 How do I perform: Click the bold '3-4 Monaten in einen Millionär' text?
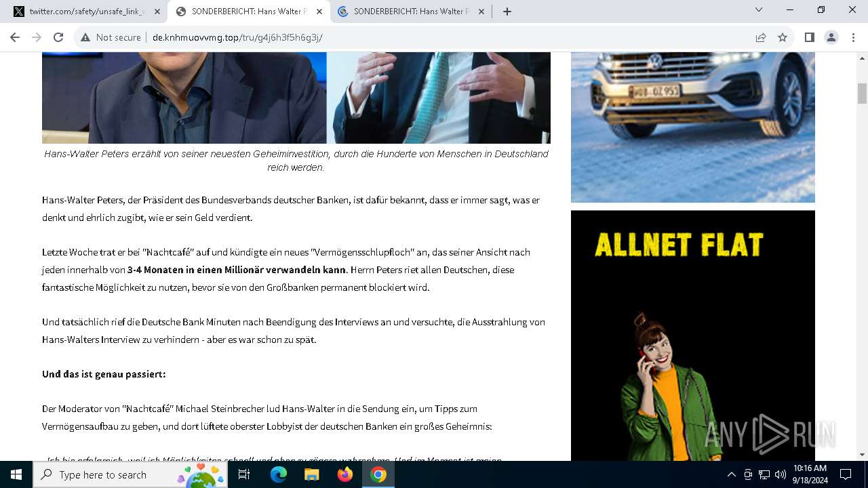point(237,270)
